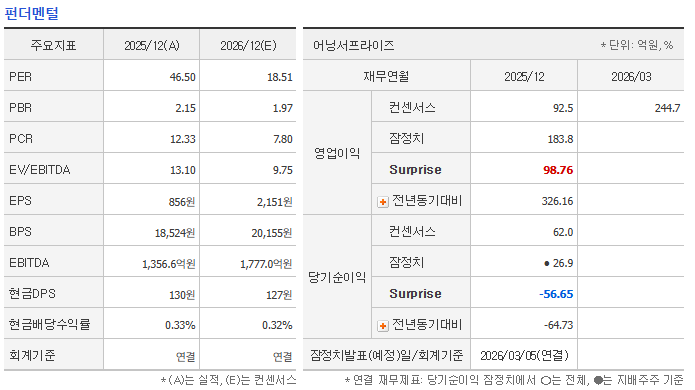Select announcement date 2026/03/05(연결)

point(524,355)
